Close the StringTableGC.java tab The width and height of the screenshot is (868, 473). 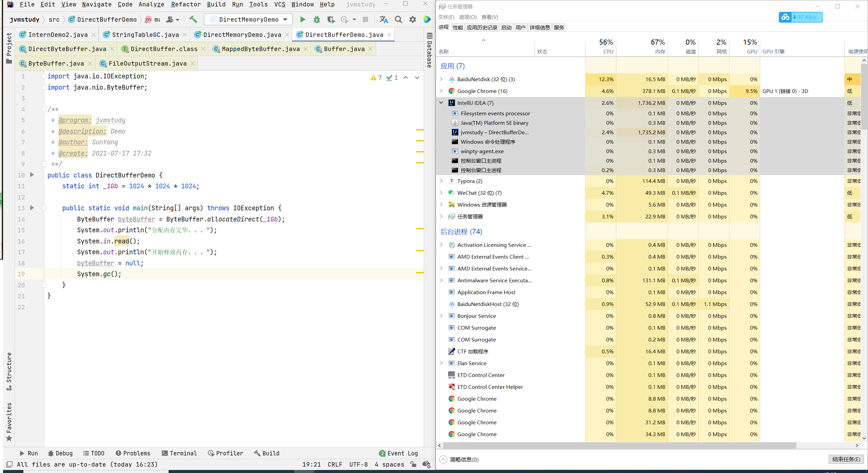point(184,34)
